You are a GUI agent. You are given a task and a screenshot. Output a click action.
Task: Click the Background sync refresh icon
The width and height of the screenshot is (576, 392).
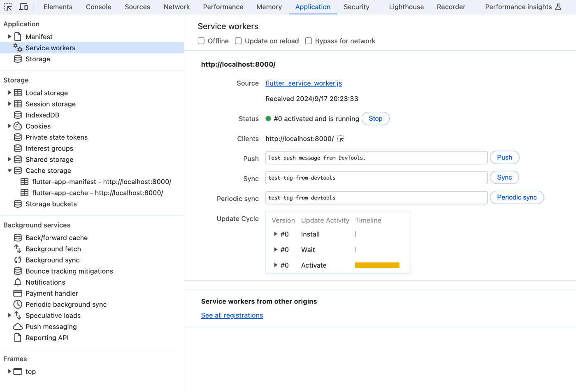(18, 260)
